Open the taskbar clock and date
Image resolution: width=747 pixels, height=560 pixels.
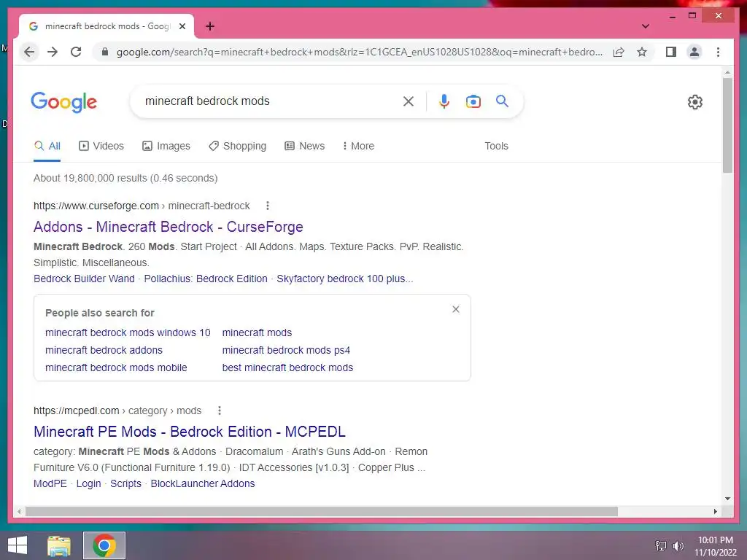[716, 545]
